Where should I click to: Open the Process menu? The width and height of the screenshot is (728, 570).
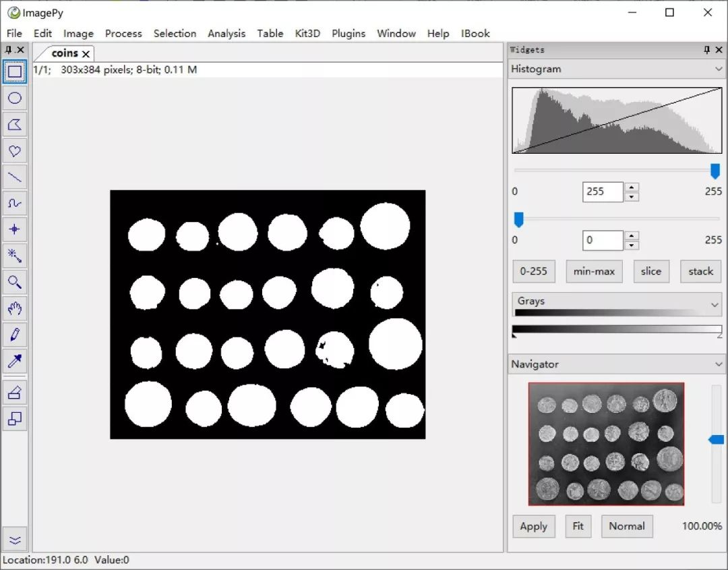123,33
